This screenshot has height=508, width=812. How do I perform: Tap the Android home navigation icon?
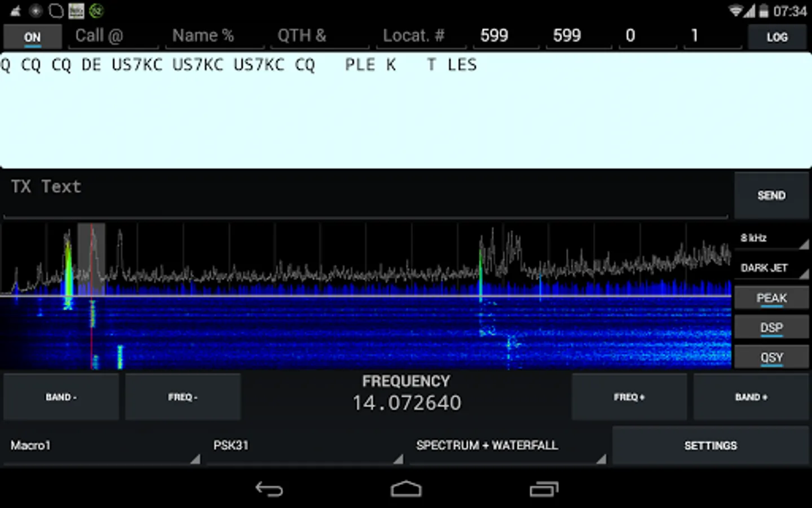coord(406,489)
